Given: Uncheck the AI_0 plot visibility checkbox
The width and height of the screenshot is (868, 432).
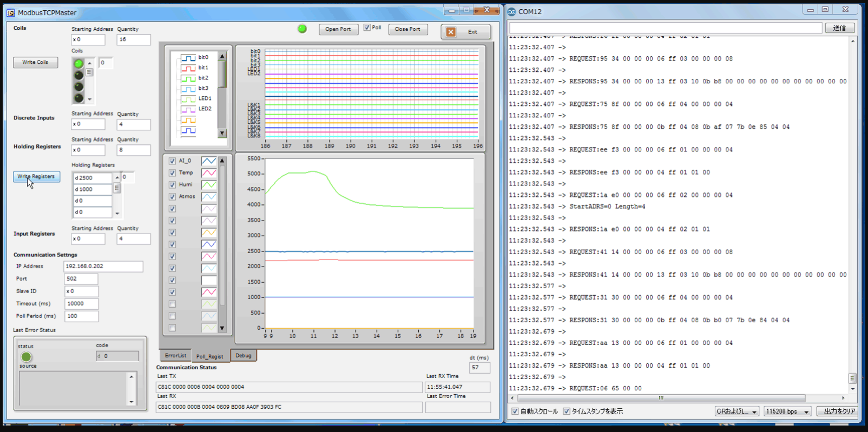Looking at the screenshot, I should 172,161.
